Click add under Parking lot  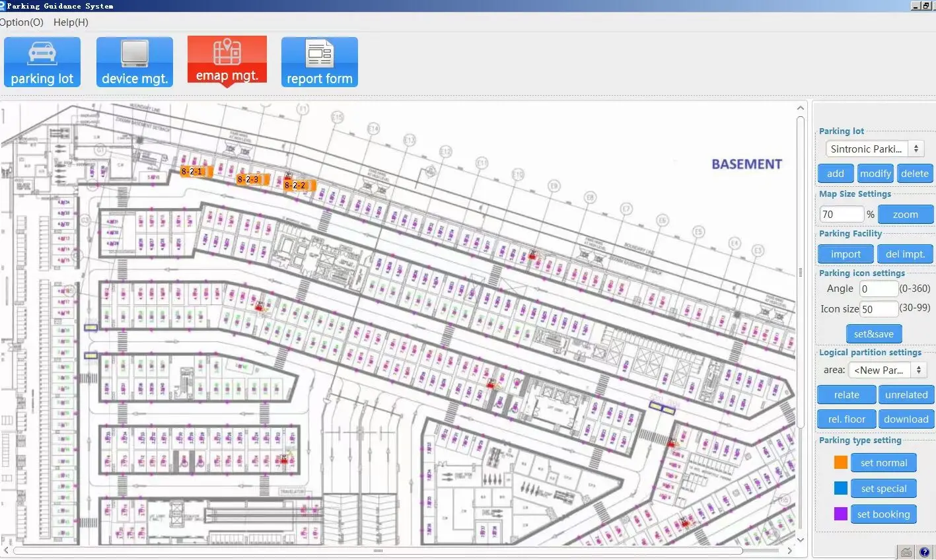pyautogui.click(x=835, y=173)
